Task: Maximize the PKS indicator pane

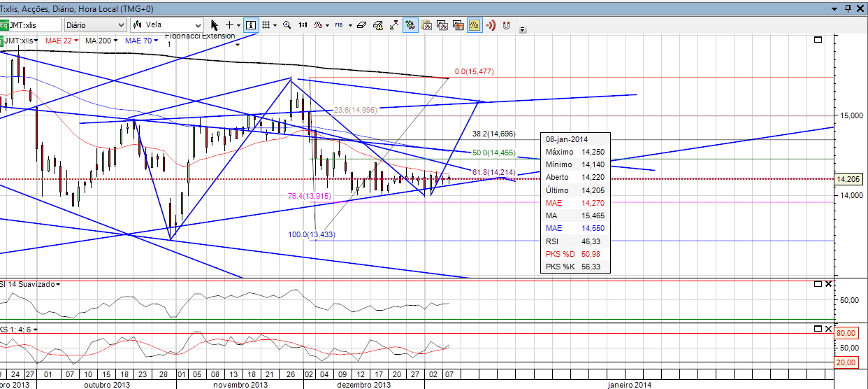Action: tap(818, 329)
